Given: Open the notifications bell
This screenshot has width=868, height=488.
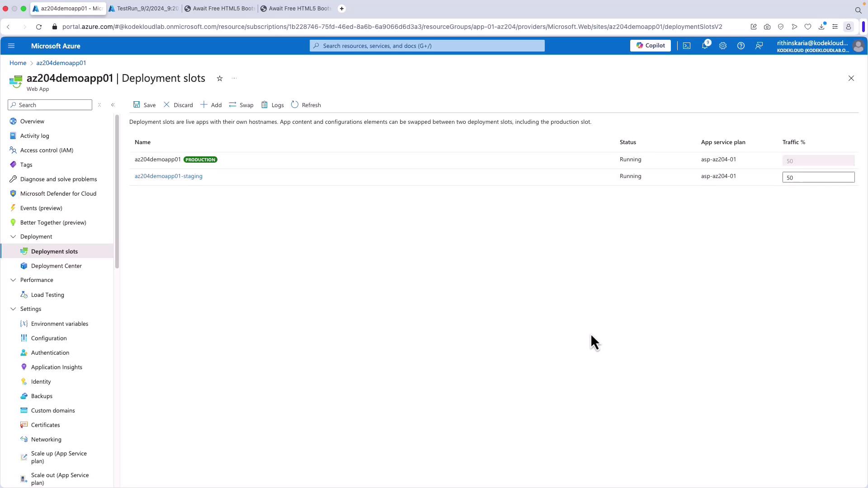Looking at the screenshot, I should point(705,46).
